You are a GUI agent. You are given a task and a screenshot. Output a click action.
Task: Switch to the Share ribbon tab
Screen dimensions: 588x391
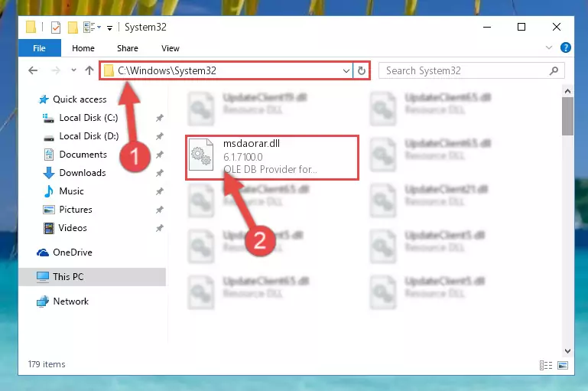(128, 48)
